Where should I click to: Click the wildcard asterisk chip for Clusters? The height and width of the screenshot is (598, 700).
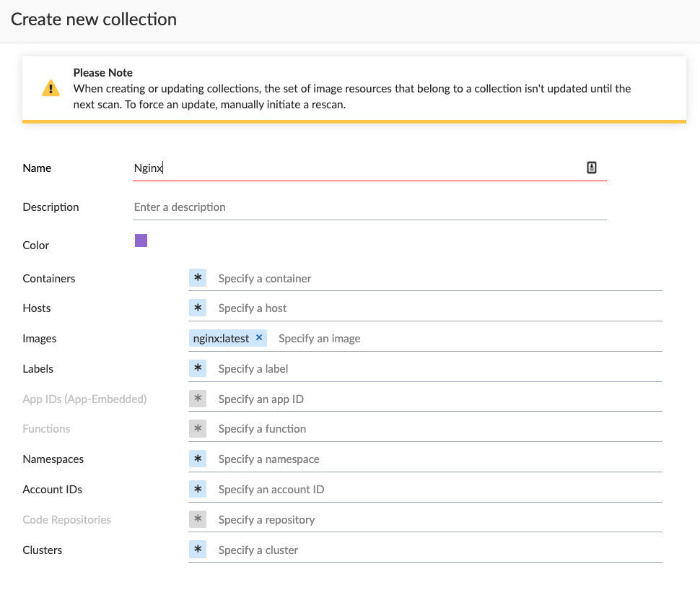198,550
